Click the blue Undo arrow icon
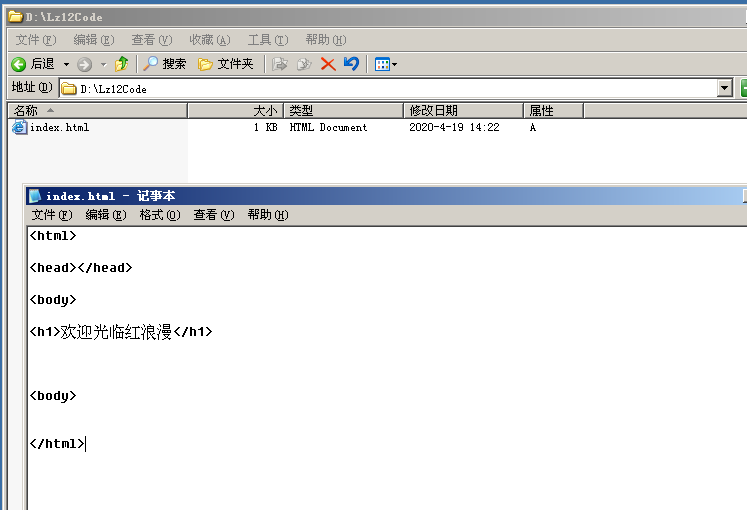 [x=352, y=64]
